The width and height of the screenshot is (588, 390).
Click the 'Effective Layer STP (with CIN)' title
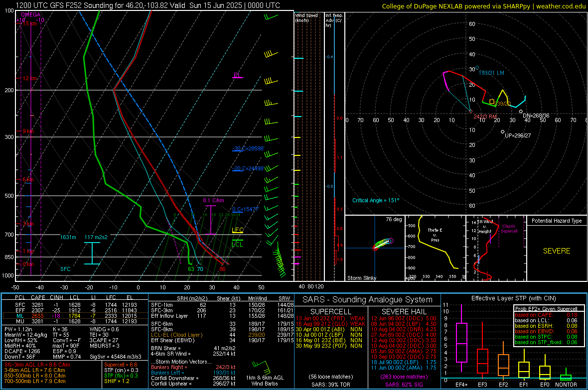pyautogui.click(x=513, y=298)
